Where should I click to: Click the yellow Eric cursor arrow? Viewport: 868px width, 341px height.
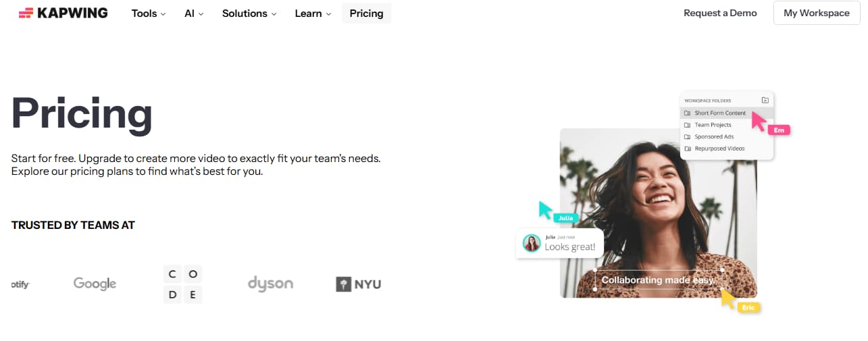pyautogui.click(x=727, y=298)
